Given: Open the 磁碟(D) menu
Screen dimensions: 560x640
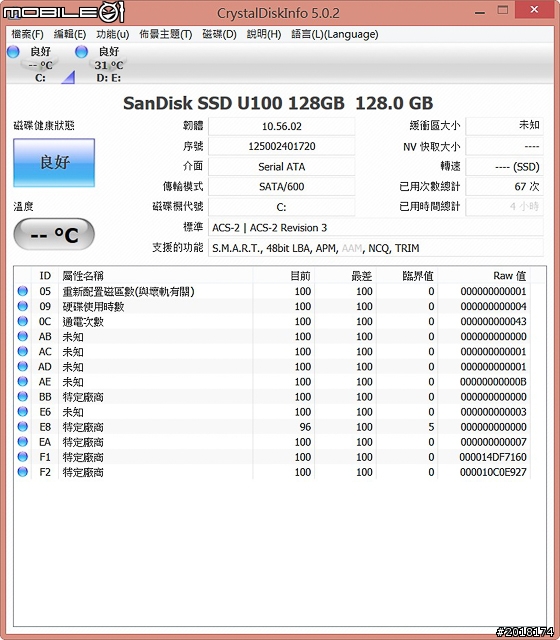Looking at the screenshot, I should (x=219, y=34).
